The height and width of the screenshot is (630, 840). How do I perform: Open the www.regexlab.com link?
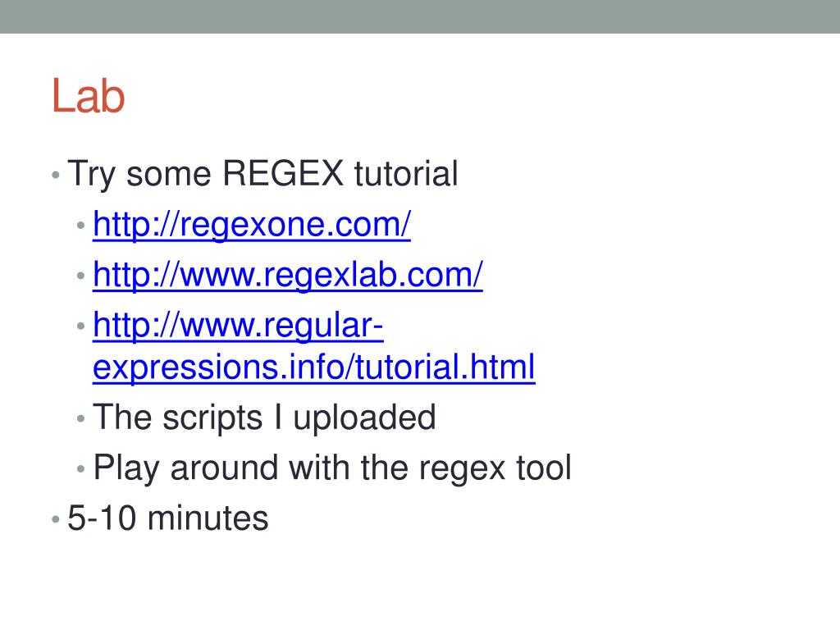288,274
